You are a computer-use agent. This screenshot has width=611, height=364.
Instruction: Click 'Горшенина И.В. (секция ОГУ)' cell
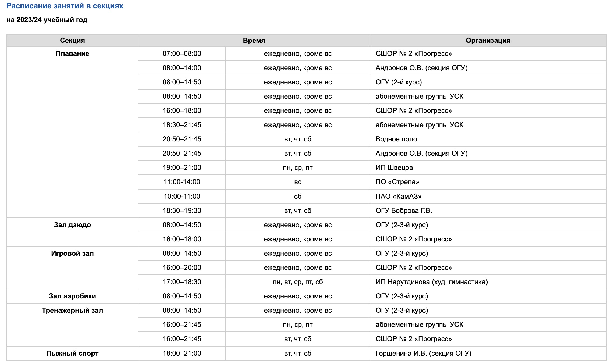point(488,353)
